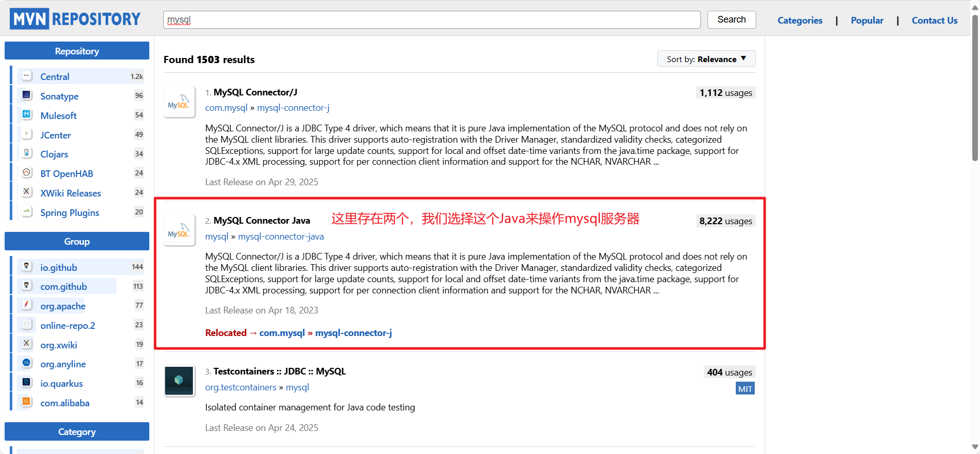Filter by io.github group
This screenshot has width=980, height=454.
point(58,267)
